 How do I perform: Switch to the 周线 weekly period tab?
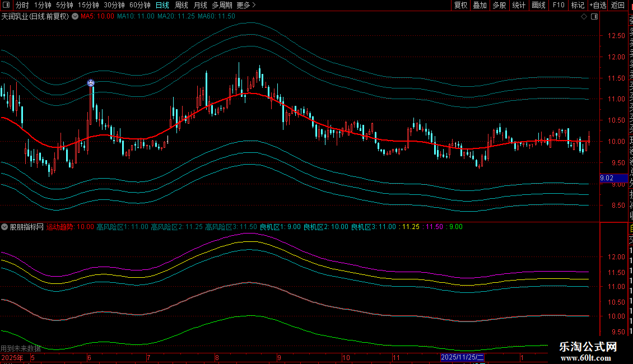[x=181, y=5]
